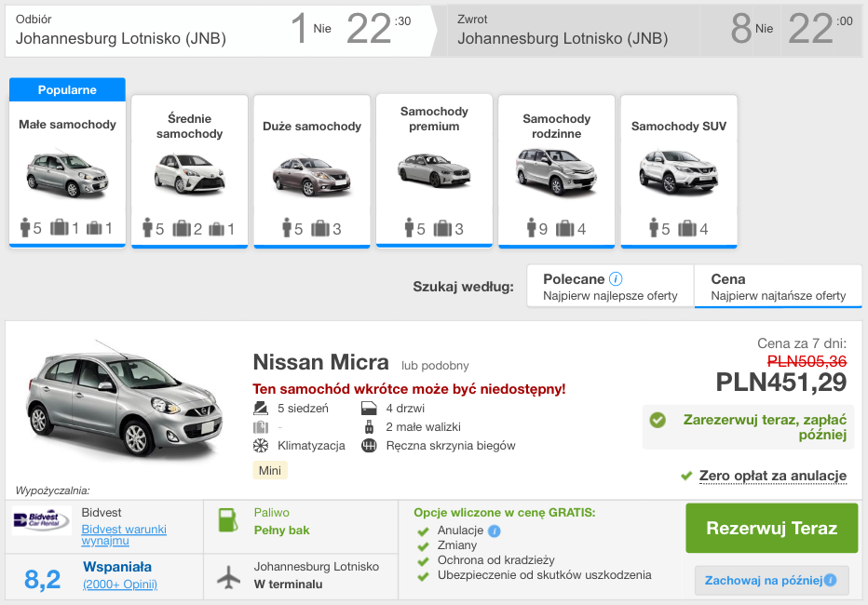The width and height of the screenshot is (868, 605).
Task: Click the Zarezerwuj teraz, zapłać później banner
Action: coord(750,427)
